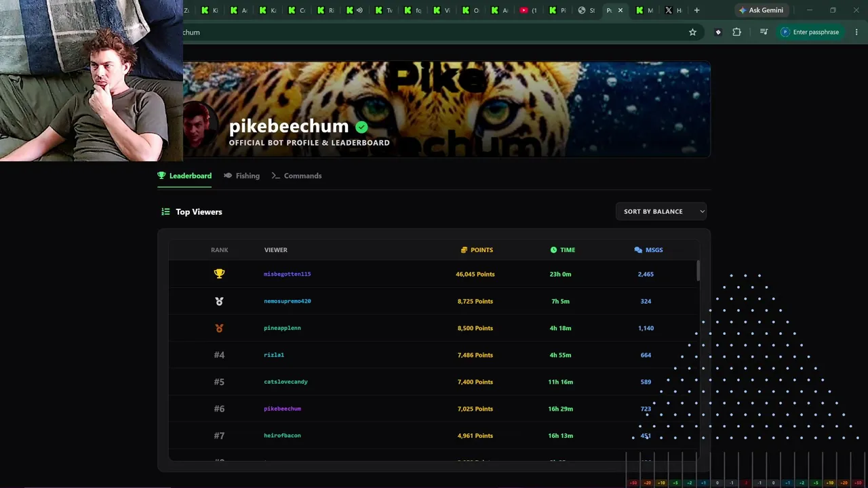Click the browser address bar

(x=434, y=32)
